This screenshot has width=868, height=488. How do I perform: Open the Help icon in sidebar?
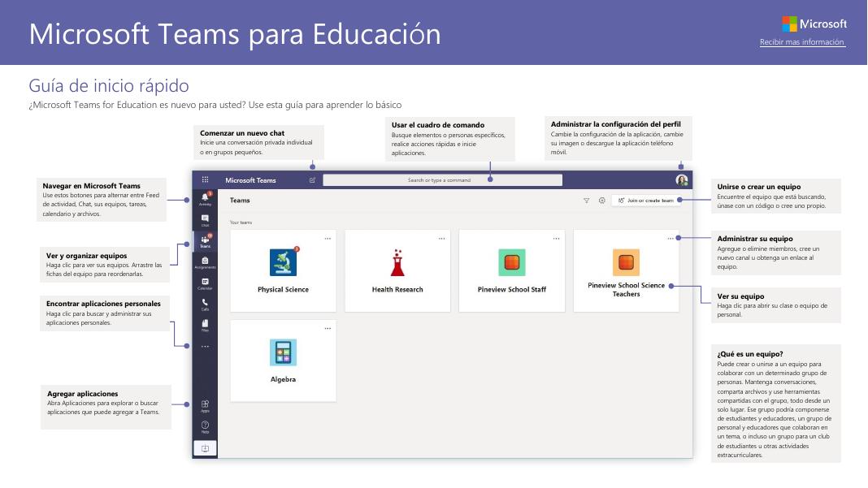click(205, 427)
